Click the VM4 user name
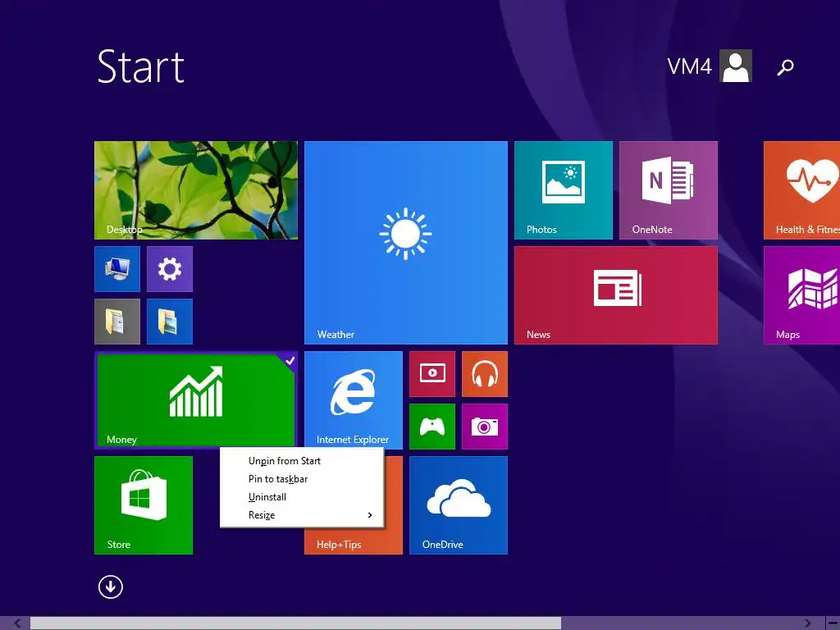 (x=689, y=66)
